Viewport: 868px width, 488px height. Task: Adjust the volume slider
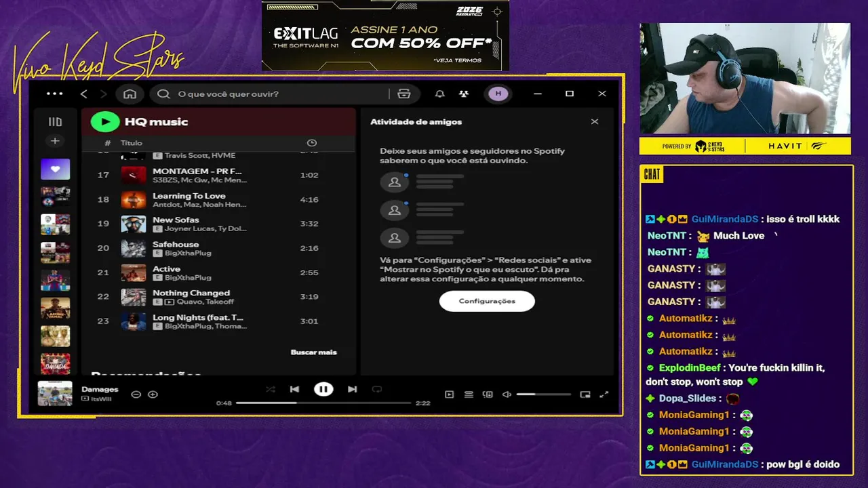[x=543, y=394]
